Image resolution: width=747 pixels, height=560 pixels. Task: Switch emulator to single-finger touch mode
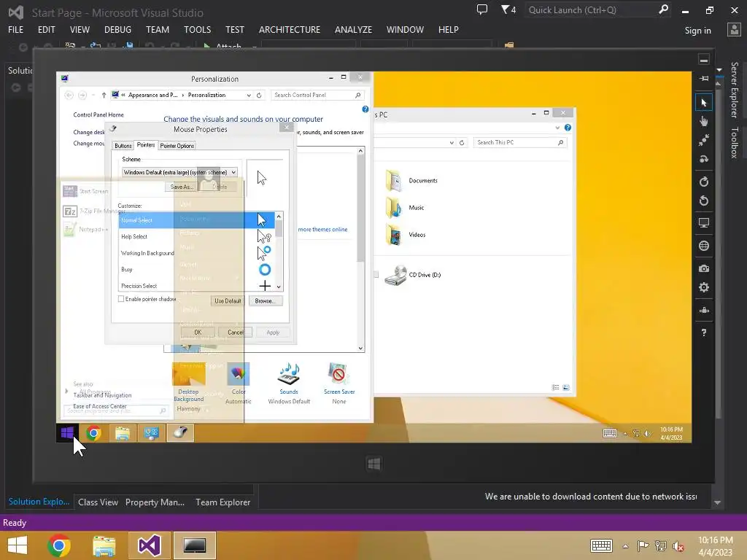tap(704, 122)
